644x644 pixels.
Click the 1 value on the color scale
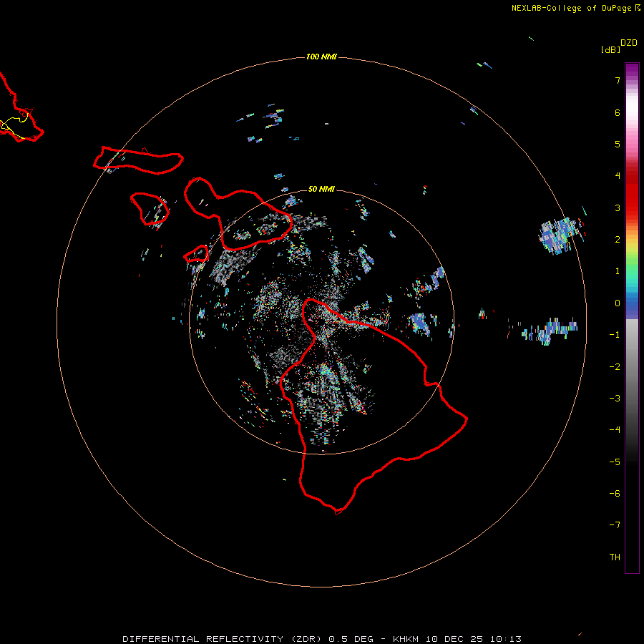click(x=618, y=271)
